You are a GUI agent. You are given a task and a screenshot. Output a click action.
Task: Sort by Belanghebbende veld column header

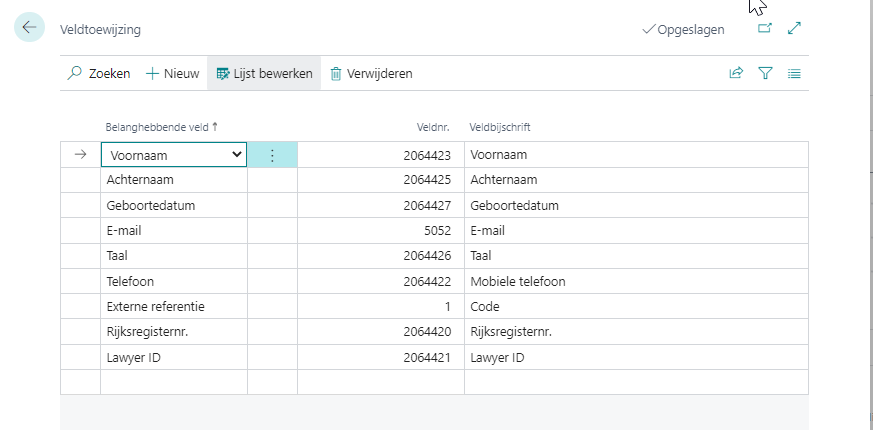click(x=161, y=127)
